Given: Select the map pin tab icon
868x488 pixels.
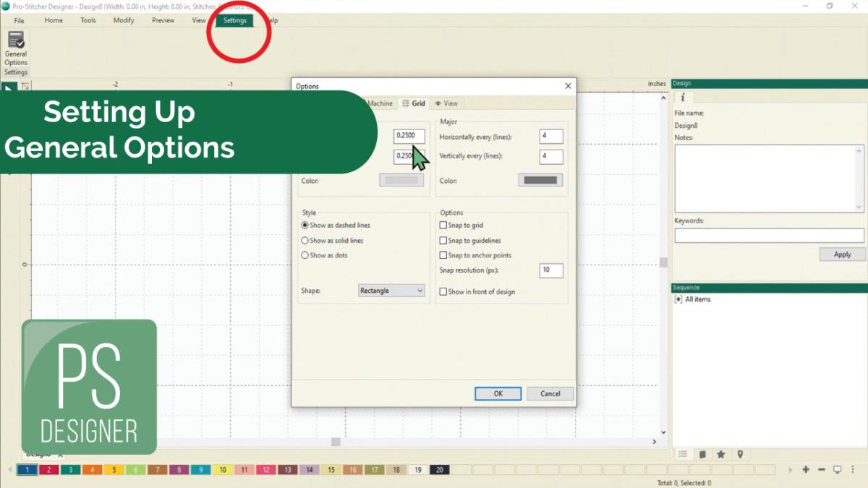Looking at the screenshot, I should (x=740, y=455).
